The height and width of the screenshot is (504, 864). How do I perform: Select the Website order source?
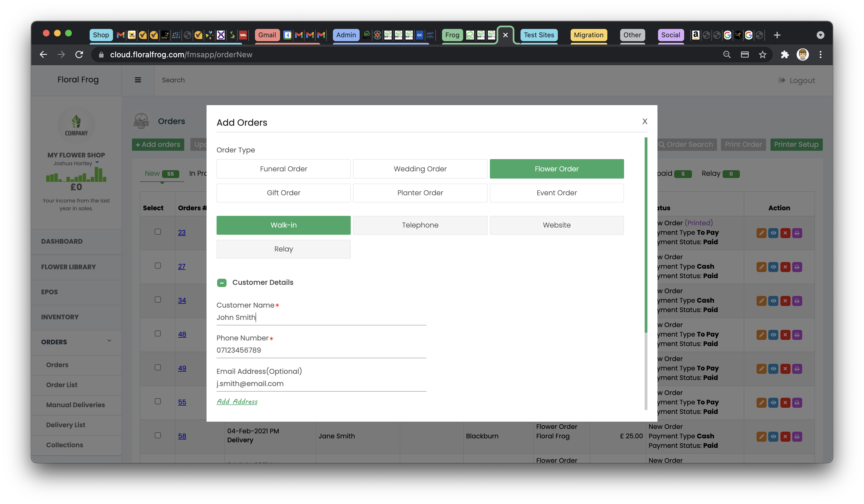[557, 224]
